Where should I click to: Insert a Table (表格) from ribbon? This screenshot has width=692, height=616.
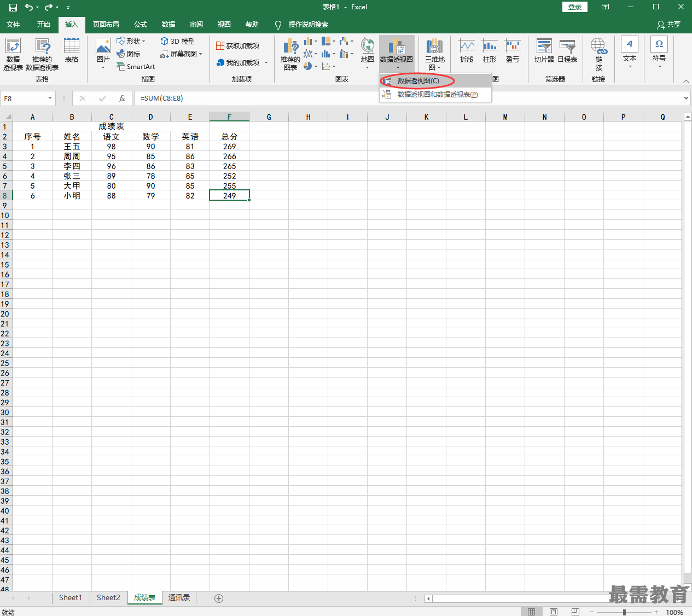(x=72, y=50)
